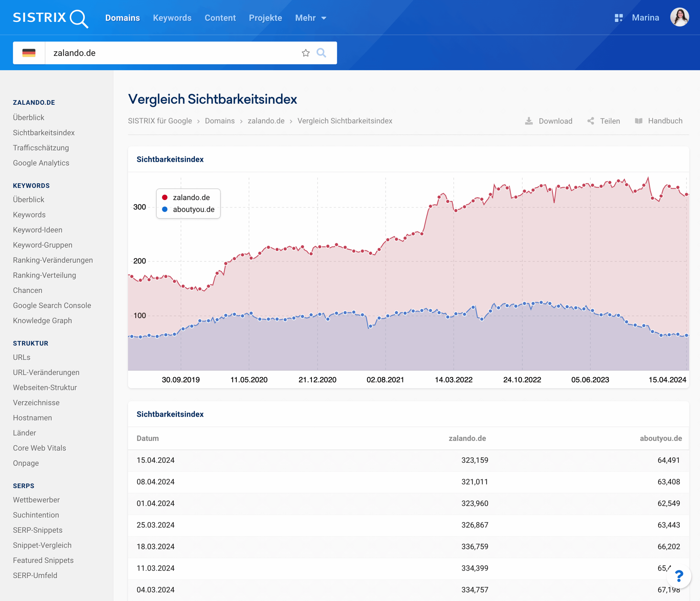This screenshot has width=700, height=601.
Task: Open the help question mark bubble
Action: pyautogui.click(x=679, y=576)
